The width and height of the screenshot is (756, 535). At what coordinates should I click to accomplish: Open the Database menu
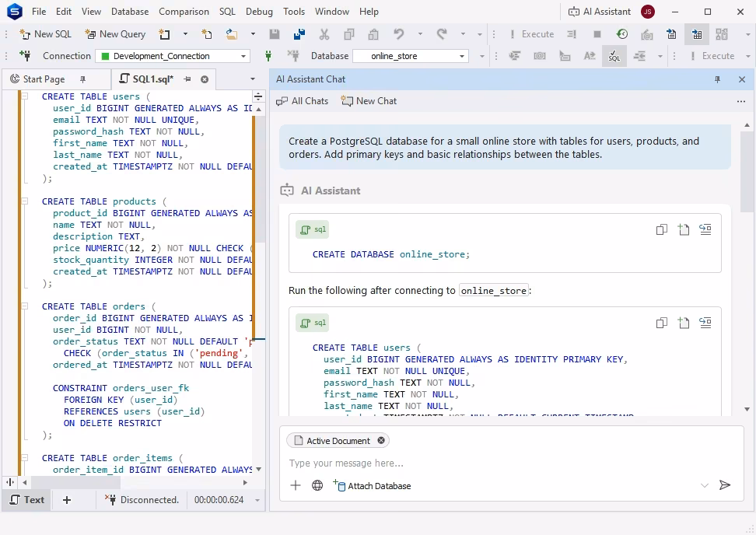[x=130, y=12]
